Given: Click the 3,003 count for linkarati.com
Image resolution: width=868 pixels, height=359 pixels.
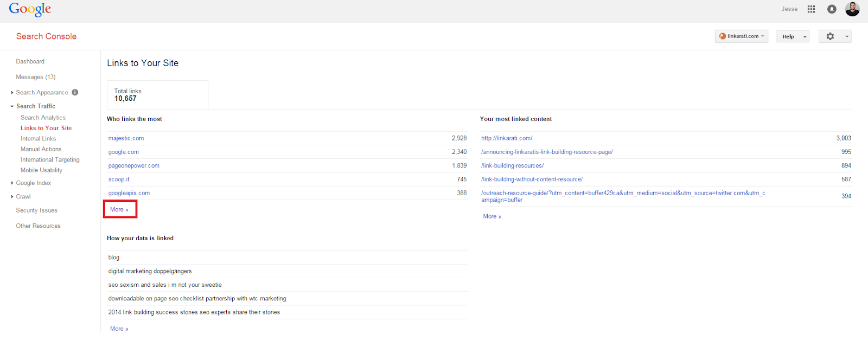Looking at the screenshot, I should [x=844, y=138].
